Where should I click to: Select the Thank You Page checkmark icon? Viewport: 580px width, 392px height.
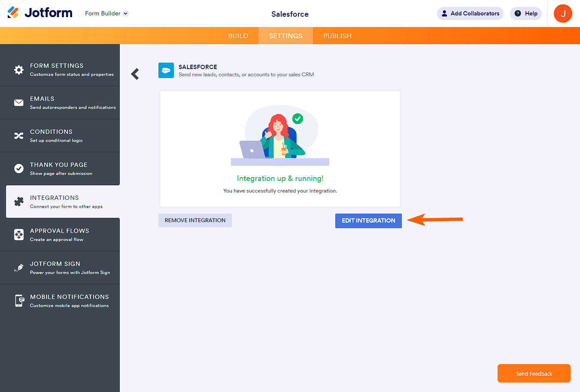tap(19, 169)
